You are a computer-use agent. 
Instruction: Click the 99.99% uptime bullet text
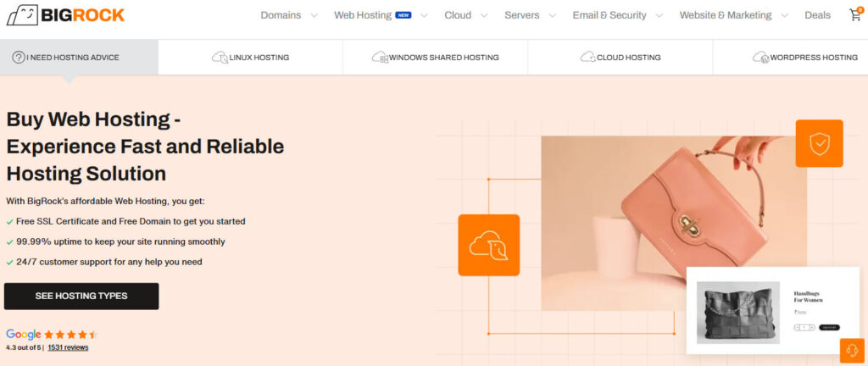[120, 241]
